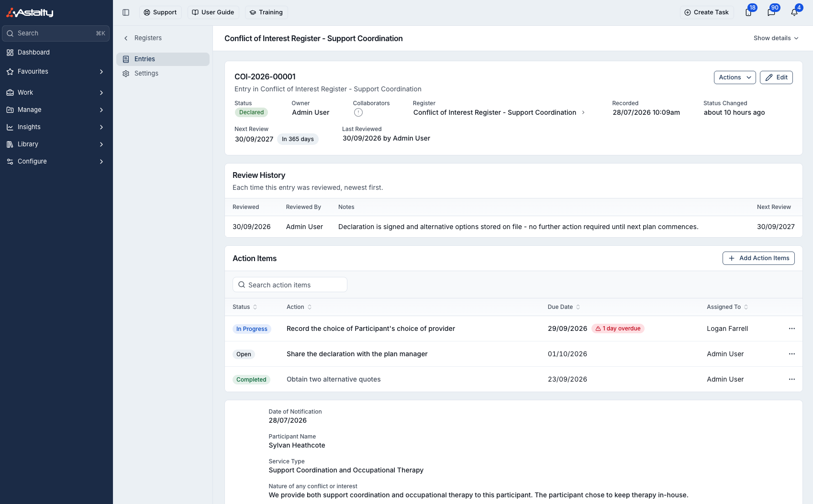Open Dashboard in sidebar
The height and width of the screenshot is (504, 813).
(x=56, y=53)
